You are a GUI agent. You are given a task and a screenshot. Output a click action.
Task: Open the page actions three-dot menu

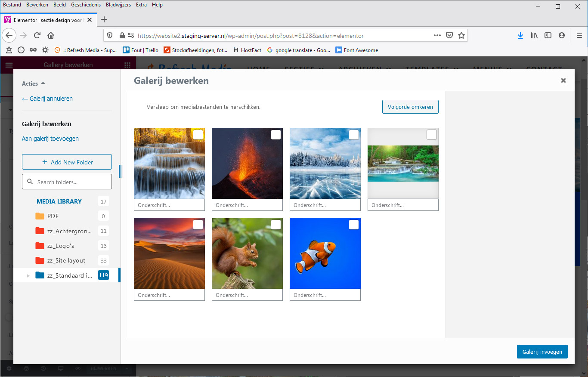(x=437, y=35)
